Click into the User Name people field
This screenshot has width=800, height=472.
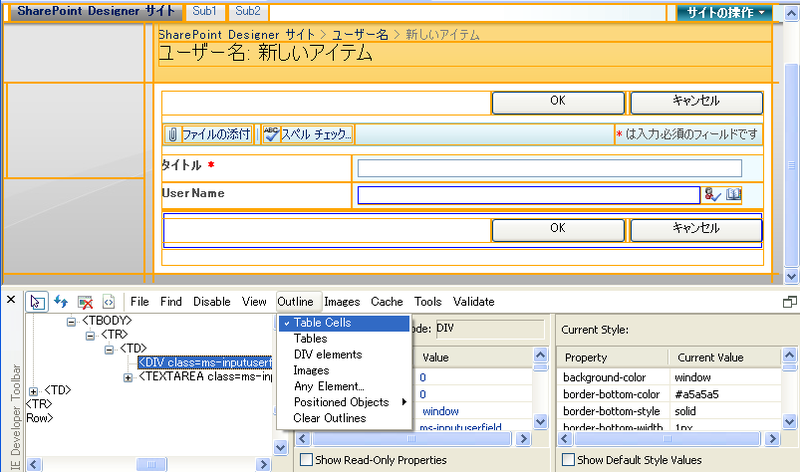point(529,195)
